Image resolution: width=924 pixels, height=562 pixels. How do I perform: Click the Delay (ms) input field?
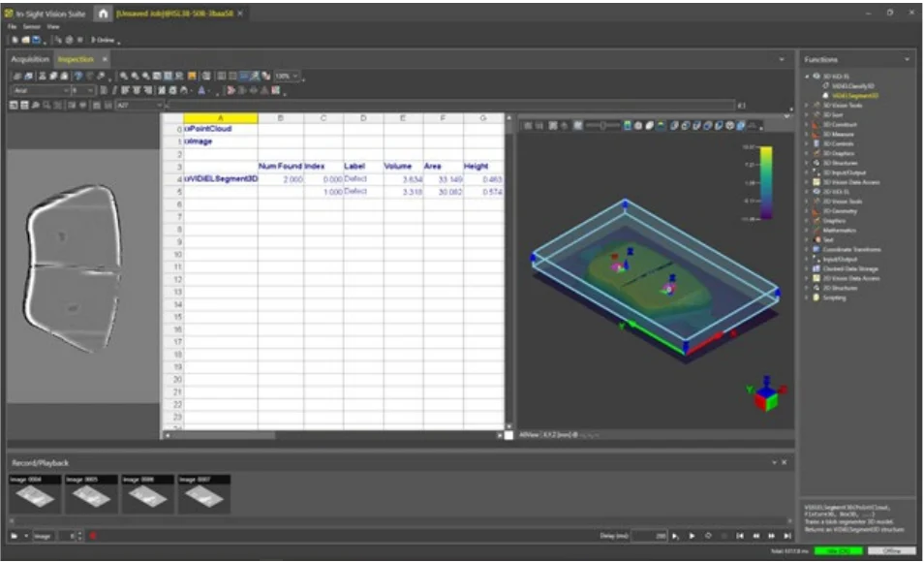pos(651,536)
